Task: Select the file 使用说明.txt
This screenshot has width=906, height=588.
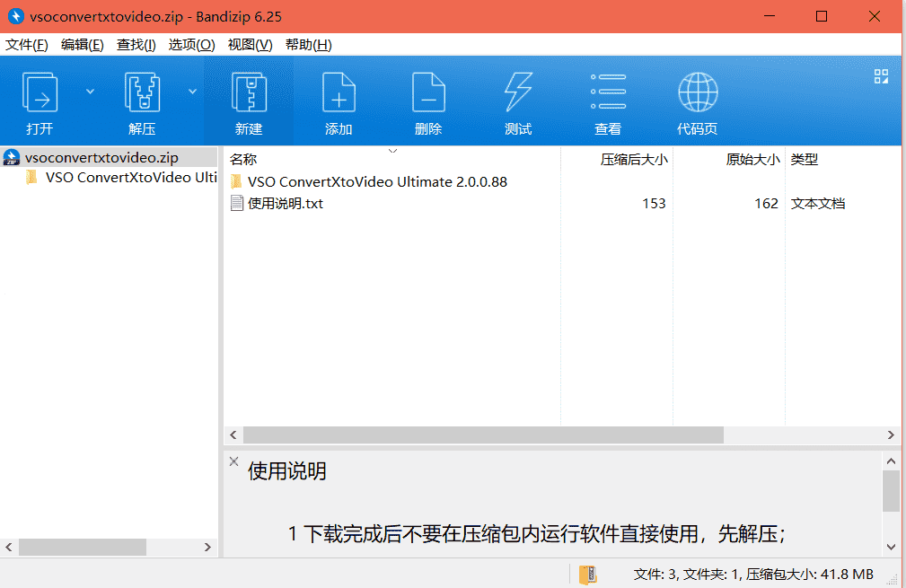Action: [286, 203]
